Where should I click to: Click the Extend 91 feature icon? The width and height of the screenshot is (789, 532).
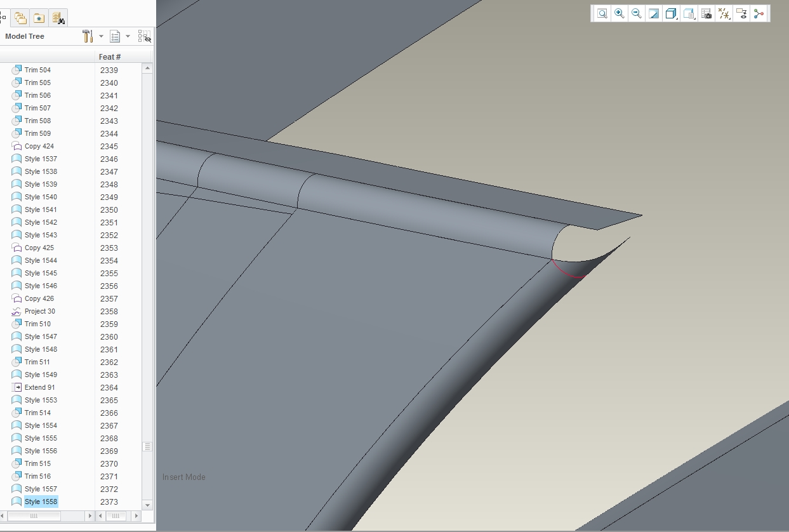point(17,387)
